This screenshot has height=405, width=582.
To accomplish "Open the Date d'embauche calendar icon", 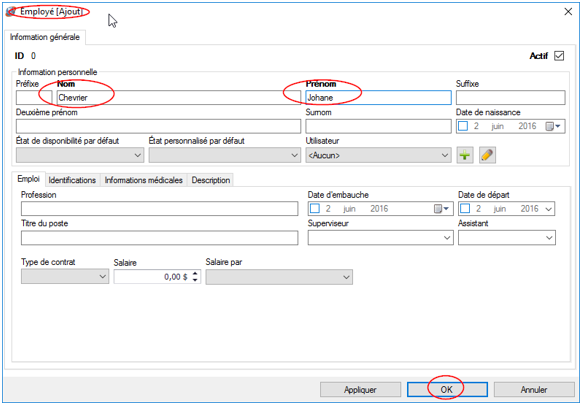I will 441,209.
